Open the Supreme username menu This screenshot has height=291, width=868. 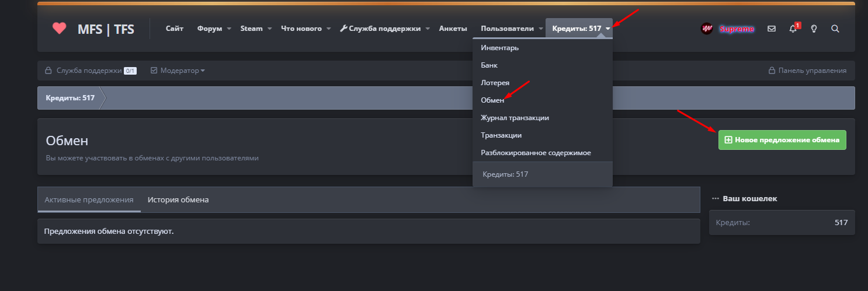click(x=737, y=29)
